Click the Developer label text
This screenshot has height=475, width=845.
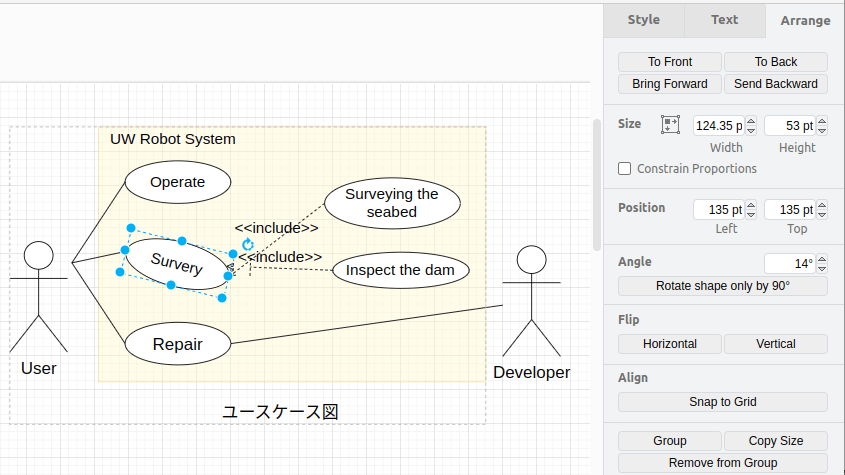coord(531,373)
